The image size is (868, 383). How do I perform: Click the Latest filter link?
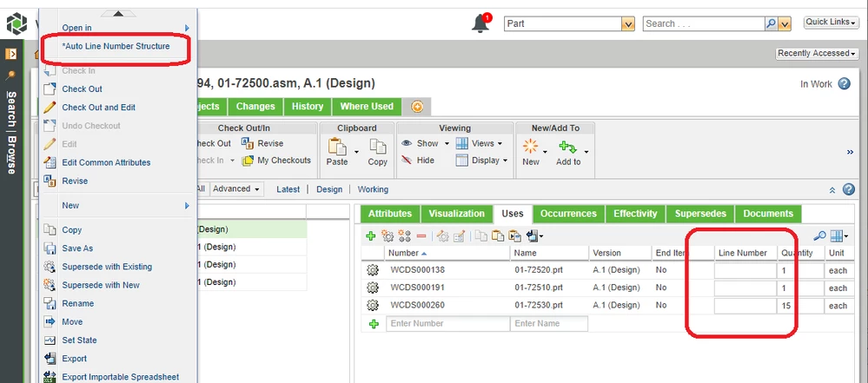pyautogui.click(x=288, y=189)
